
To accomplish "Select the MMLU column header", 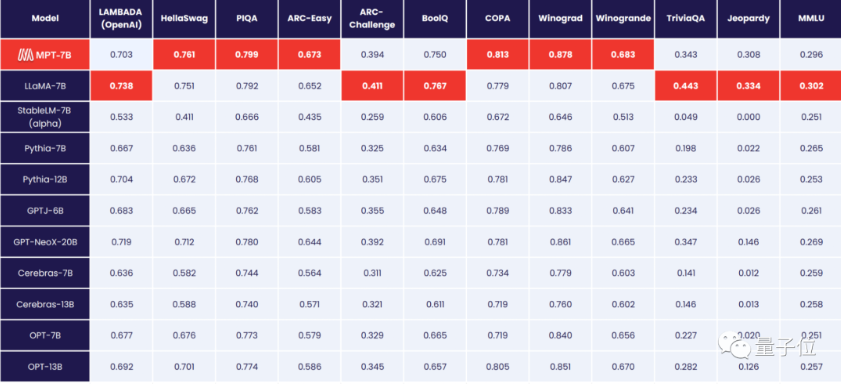I will pos(810,19).
